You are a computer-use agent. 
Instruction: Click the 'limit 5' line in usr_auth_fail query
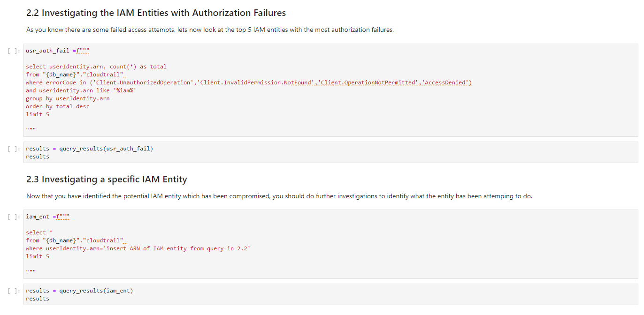coord(38,114)
